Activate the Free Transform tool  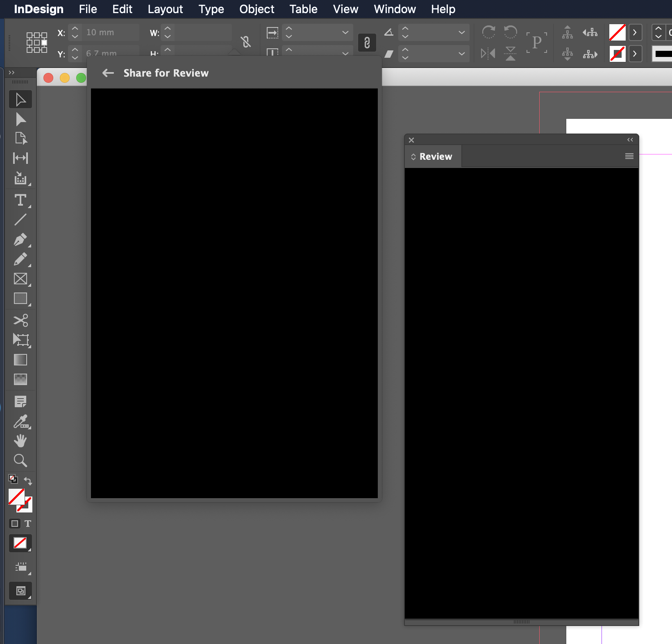(20, 340)
